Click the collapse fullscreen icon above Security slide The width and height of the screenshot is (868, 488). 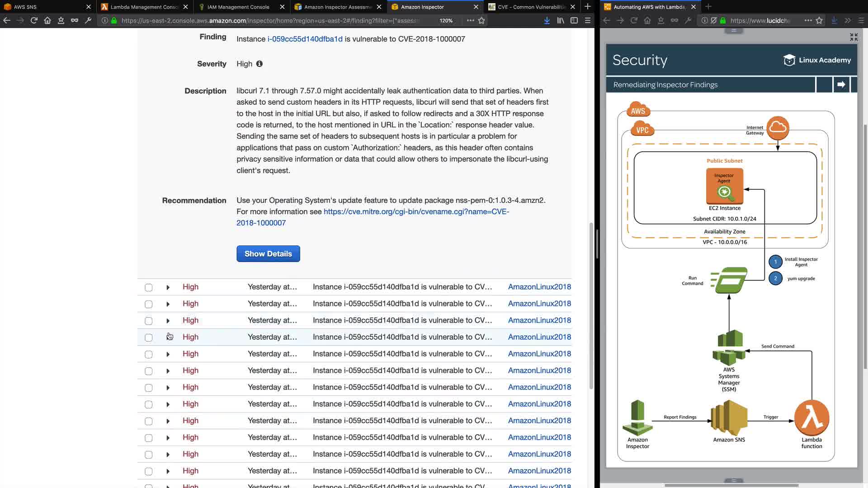tap(854, 37)
